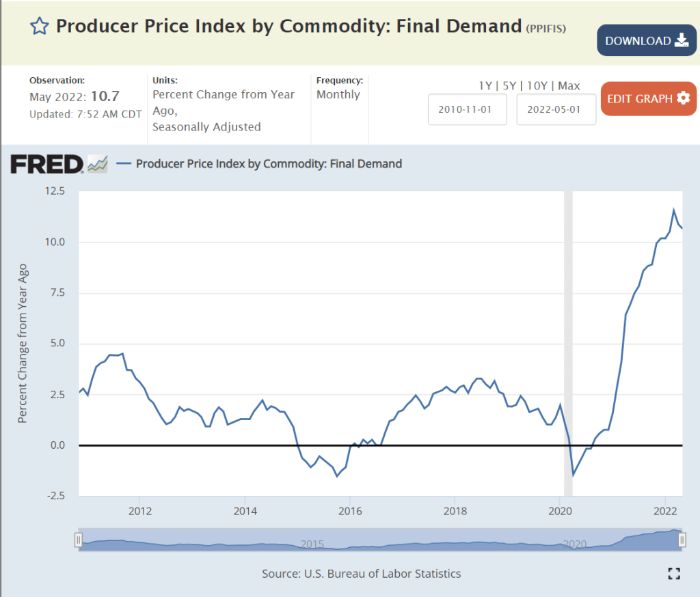Click the download arrow icon
The image size is (700, 597).
681,40
